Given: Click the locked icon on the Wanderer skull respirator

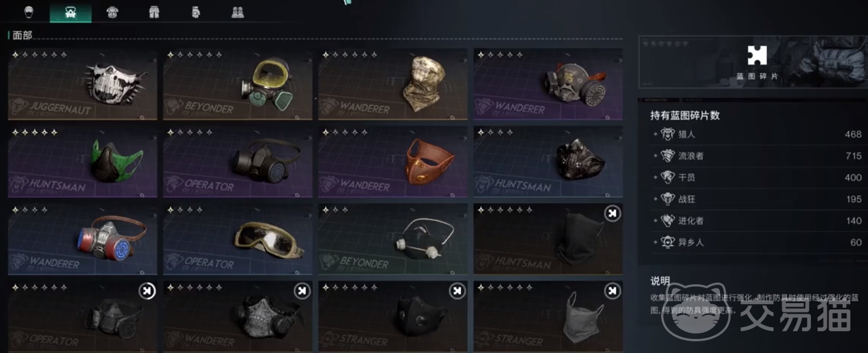Looking at the screenshot, I should pos(302,291).
